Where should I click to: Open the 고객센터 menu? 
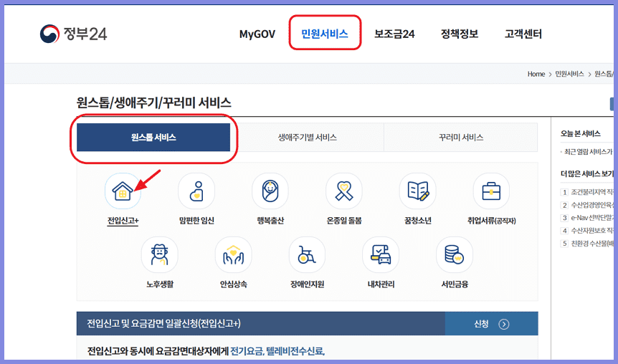coord(523,34)
